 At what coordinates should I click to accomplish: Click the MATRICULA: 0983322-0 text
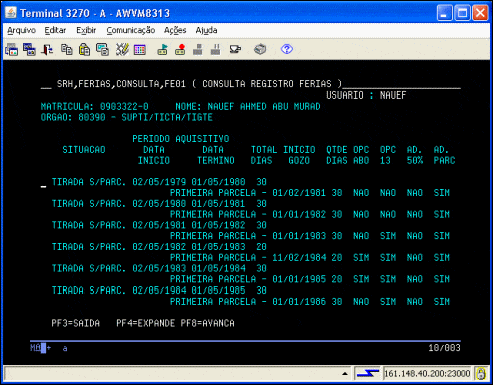95,107
